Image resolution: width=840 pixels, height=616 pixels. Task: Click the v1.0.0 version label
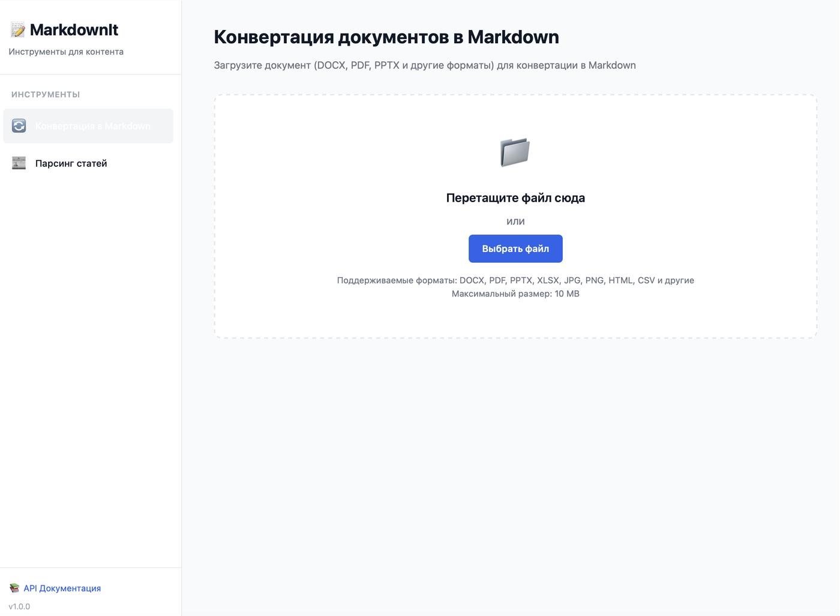pos(19,606)
